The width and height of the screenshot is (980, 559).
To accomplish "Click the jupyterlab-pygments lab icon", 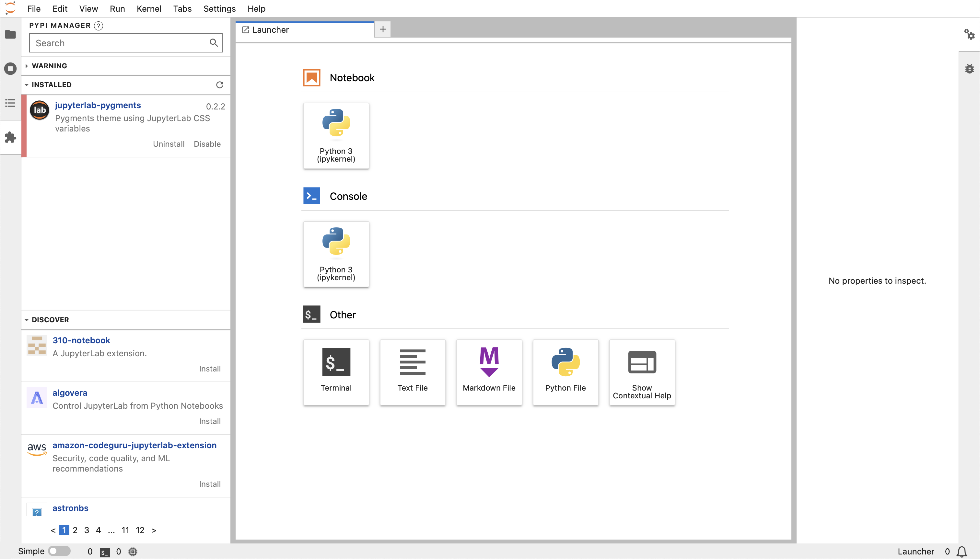I will (x=40, y=110).
